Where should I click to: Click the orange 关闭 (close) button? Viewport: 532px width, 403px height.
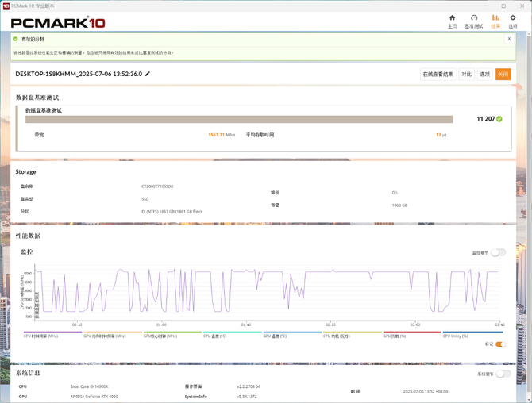point(503,75)
